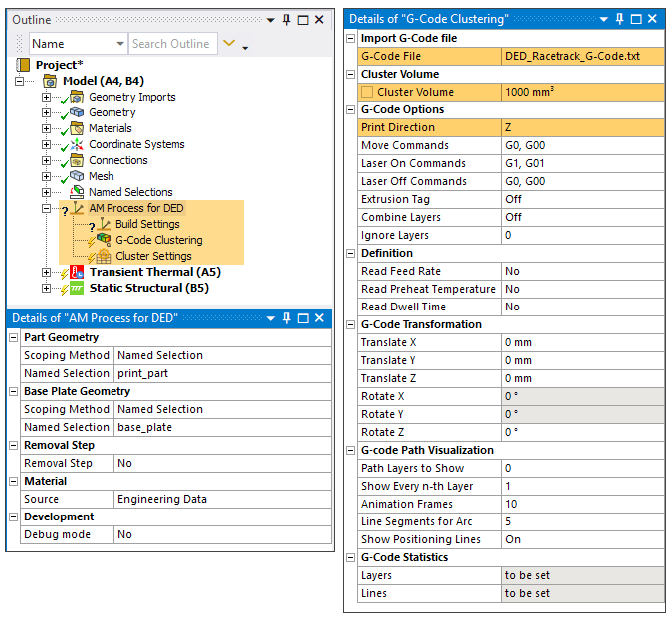The width and height of the screenshot is (672, 619).
Task: Collapse the AM Process for DED node
Action: pos(46,209)
